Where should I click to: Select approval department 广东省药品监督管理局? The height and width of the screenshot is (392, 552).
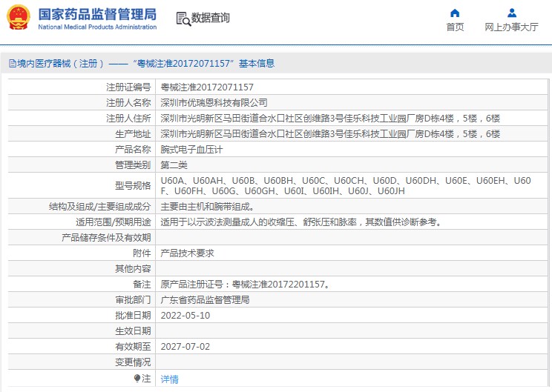(x=205, y=300)
